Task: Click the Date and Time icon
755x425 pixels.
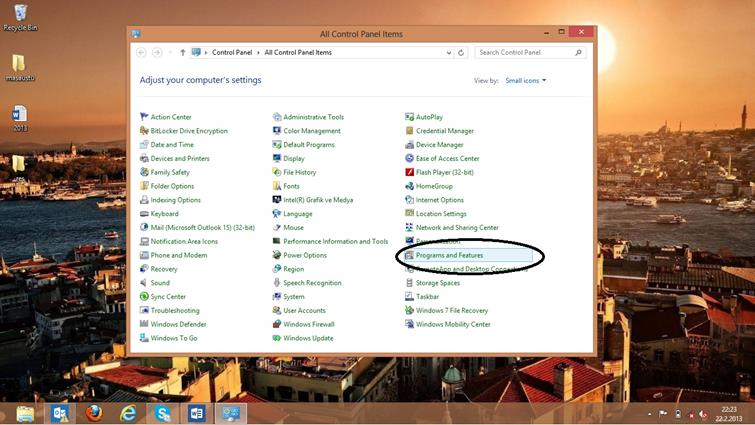Action: (x=144, y=144)
